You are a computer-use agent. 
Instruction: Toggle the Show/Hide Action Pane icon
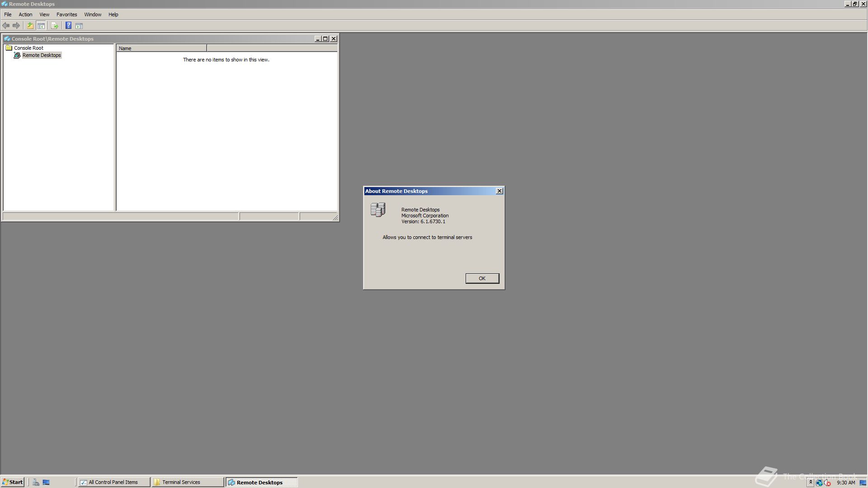[x=79, y=26]
